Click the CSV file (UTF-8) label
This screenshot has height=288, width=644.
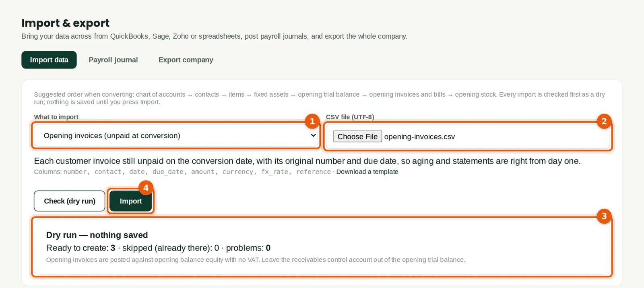tap(350, 117)
